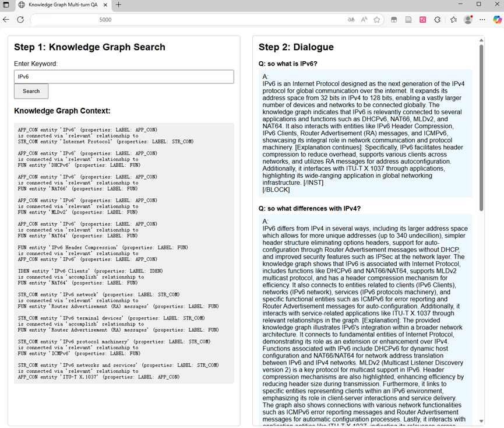Reload the current page

click(x=20, y=20)
